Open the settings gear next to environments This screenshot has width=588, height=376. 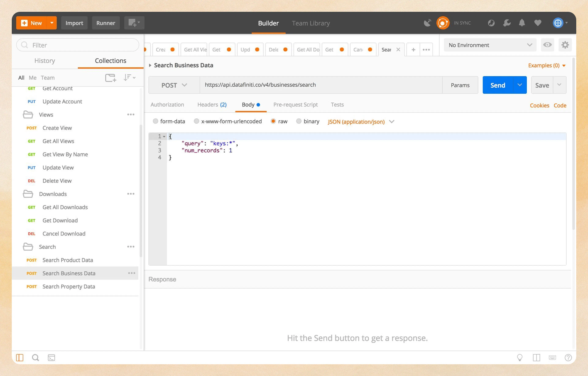[565, 45]
